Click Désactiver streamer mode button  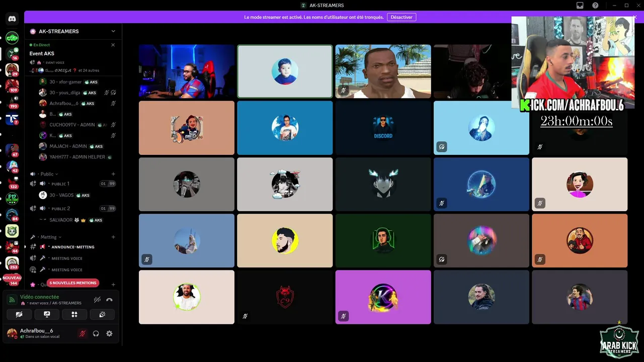(401, 17)
